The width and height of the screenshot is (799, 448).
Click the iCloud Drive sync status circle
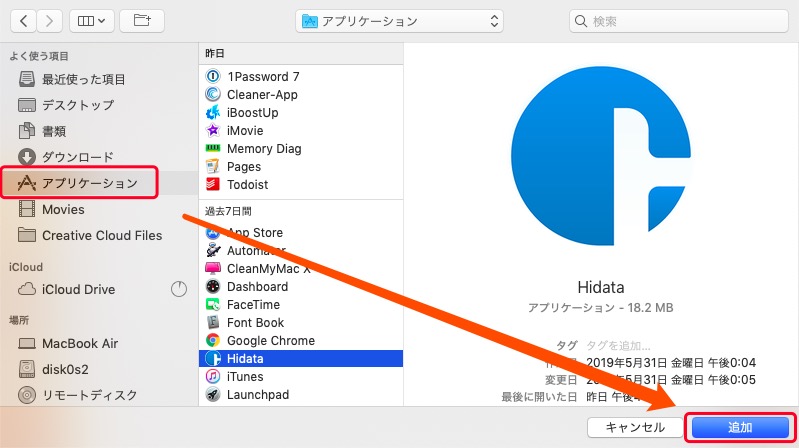click(179, 289)
